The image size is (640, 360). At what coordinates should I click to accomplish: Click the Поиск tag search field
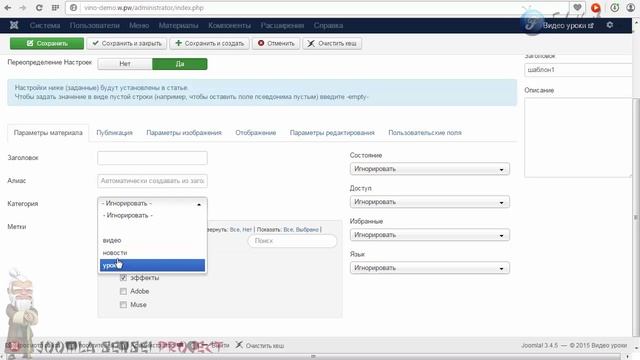(292, 241)
